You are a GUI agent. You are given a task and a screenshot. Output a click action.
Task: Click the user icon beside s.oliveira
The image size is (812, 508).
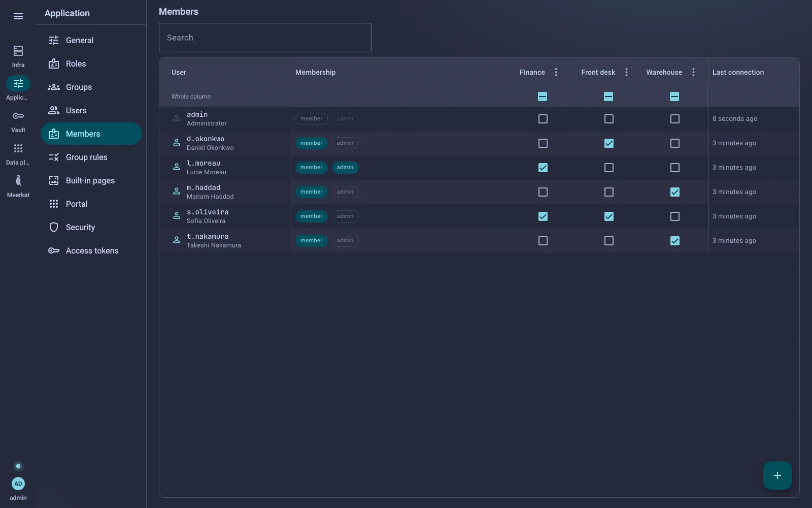click(x=177, y=216)
